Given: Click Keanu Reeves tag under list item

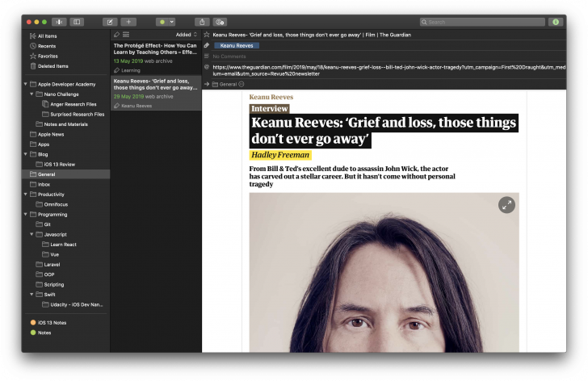Looking at the screenshot, I should (136, 106).
